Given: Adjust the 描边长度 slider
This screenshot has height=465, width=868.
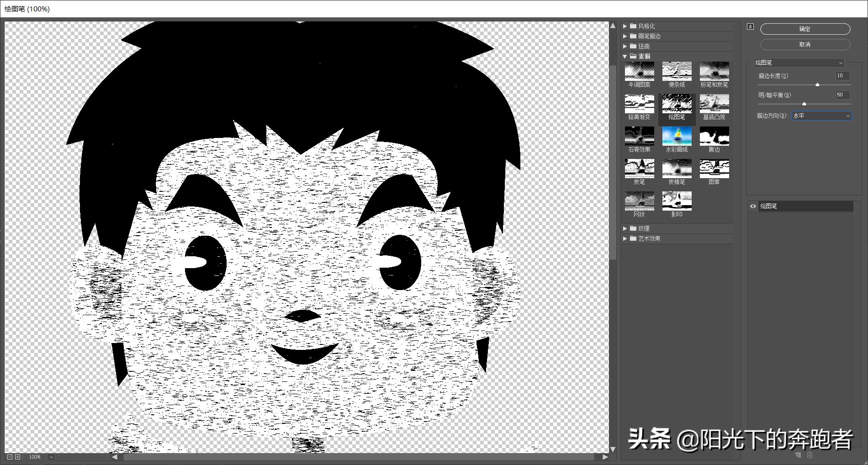Looking at the screenshot, I should click(x=818, y=85).
